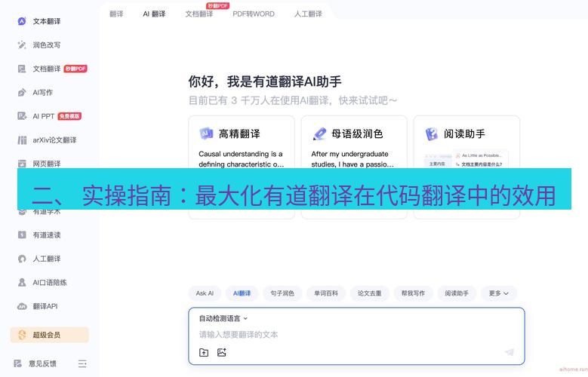Click the 母语级润色 card title
The height and width of the screenshot is (377, 588).
click(357, 133)
